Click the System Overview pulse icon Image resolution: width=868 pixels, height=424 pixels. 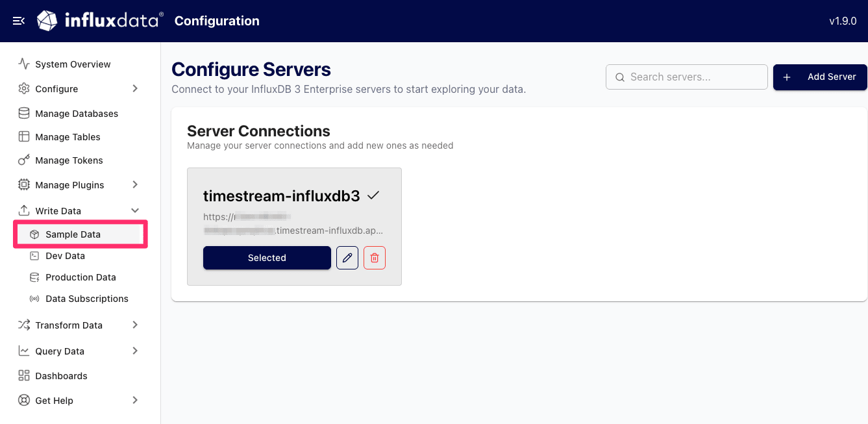pos(24,64)
